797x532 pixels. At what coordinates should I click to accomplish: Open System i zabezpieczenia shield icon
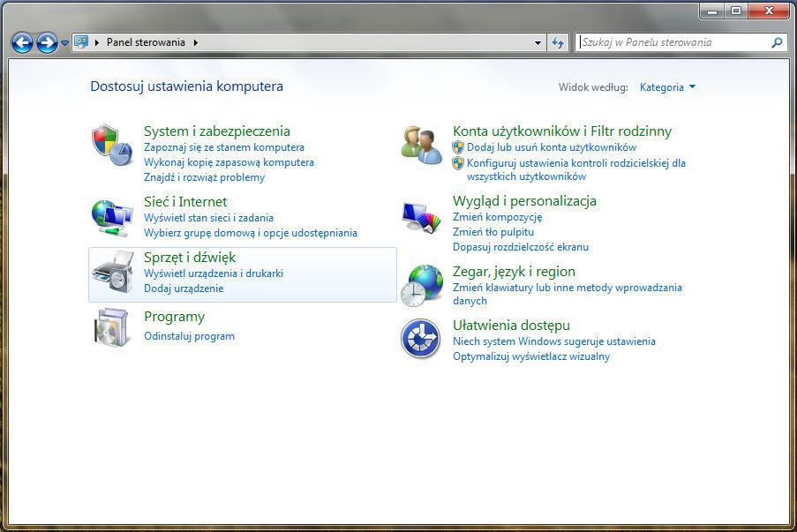112,146
